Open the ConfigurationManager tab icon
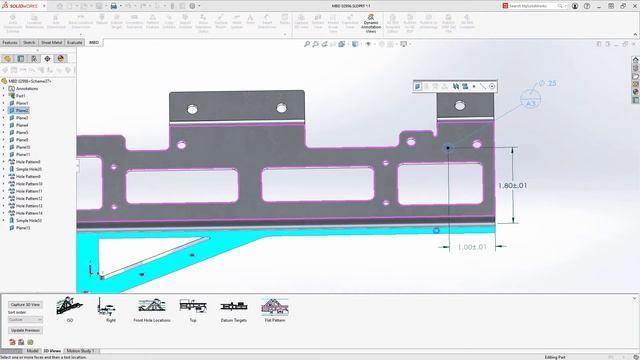 [x=34, y=59]
